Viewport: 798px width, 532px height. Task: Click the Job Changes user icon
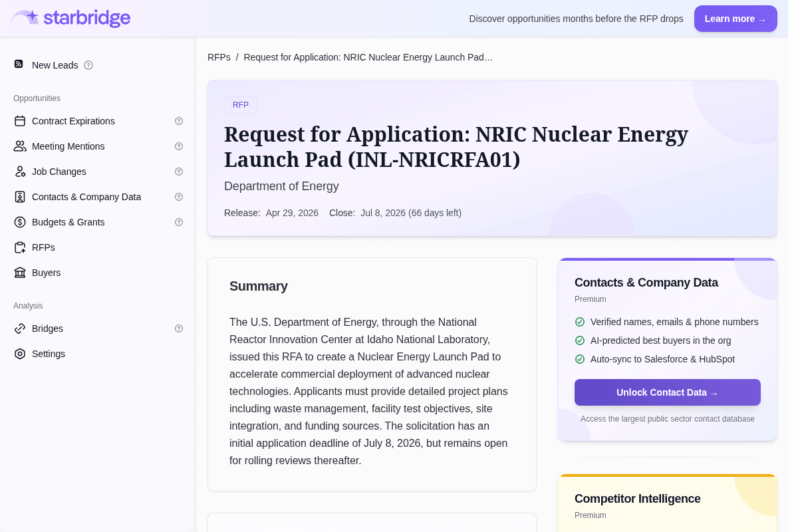(20, 172)
